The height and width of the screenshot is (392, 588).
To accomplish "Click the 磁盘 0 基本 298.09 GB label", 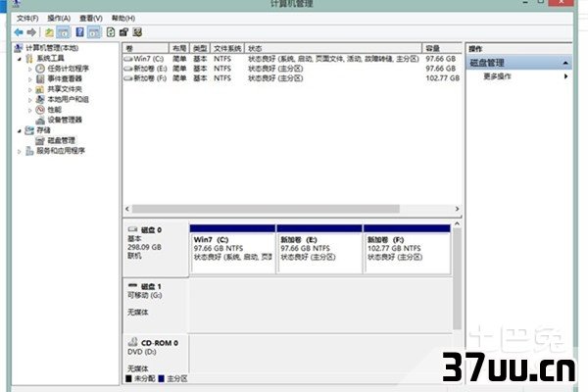I will pos(156,249).
